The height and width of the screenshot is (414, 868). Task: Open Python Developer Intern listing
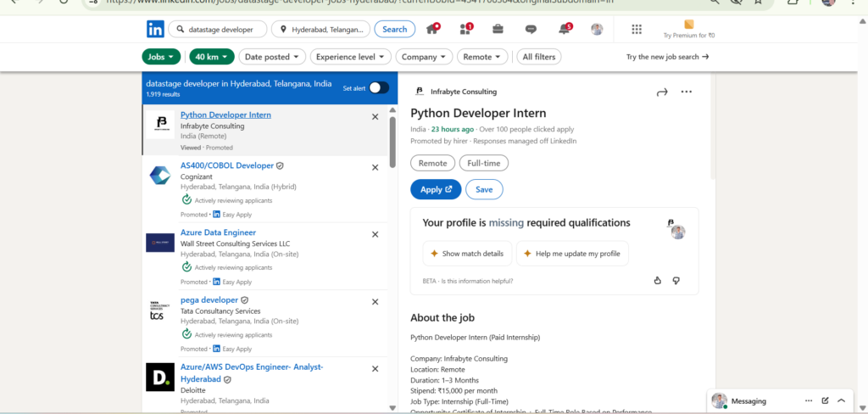[225, 115]
